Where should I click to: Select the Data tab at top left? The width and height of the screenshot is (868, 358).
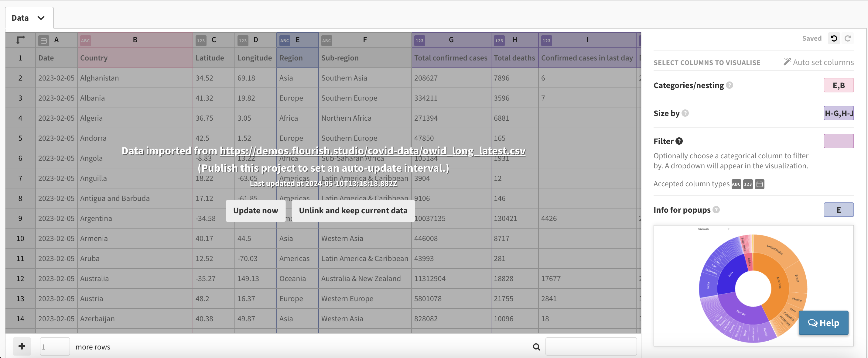20,18
